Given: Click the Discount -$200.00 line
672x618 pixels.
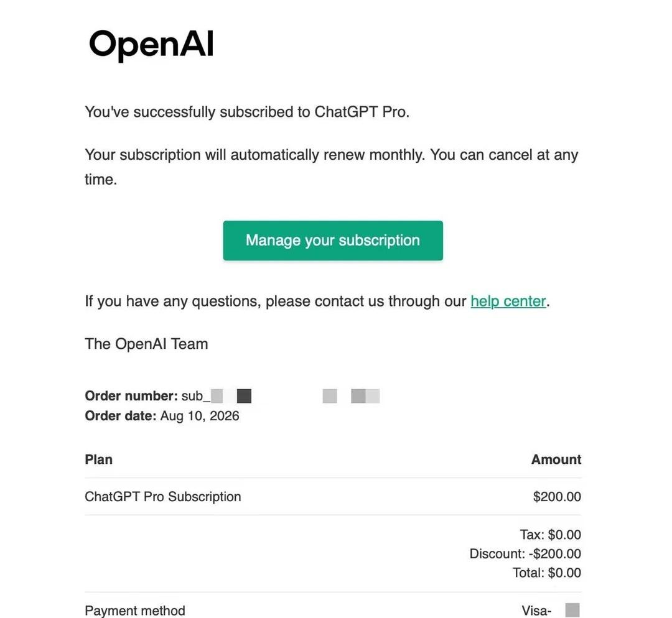Looking at the screenshot, I should [525, 553].
